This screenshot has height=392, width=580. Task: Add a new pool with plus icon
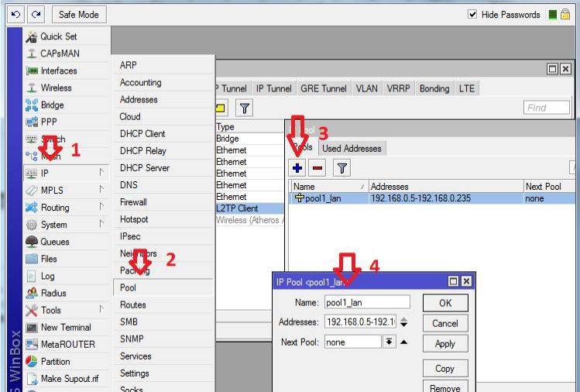[x=297, y=168]
